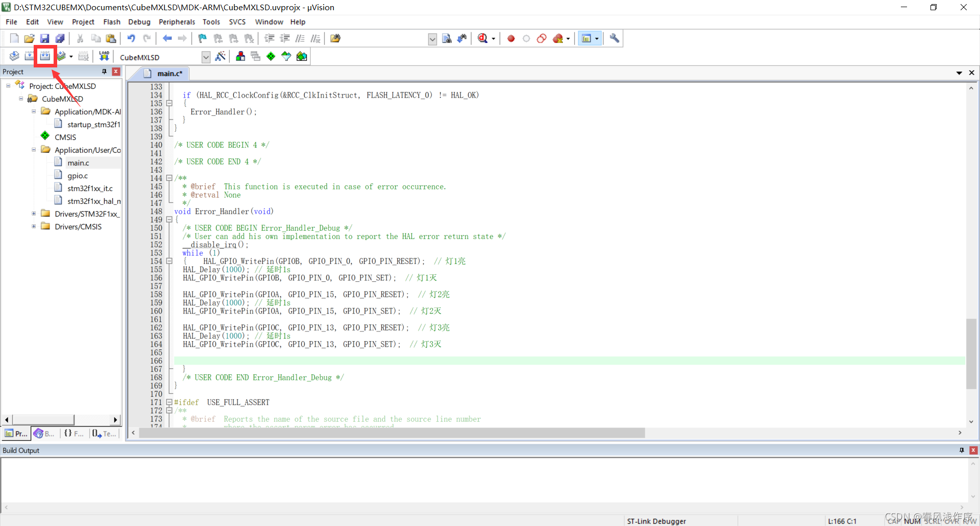Enable or disable breakpoint with hollow circle
Image resolution: width=980 pixels, height=526 pixels.
[526, 38]
